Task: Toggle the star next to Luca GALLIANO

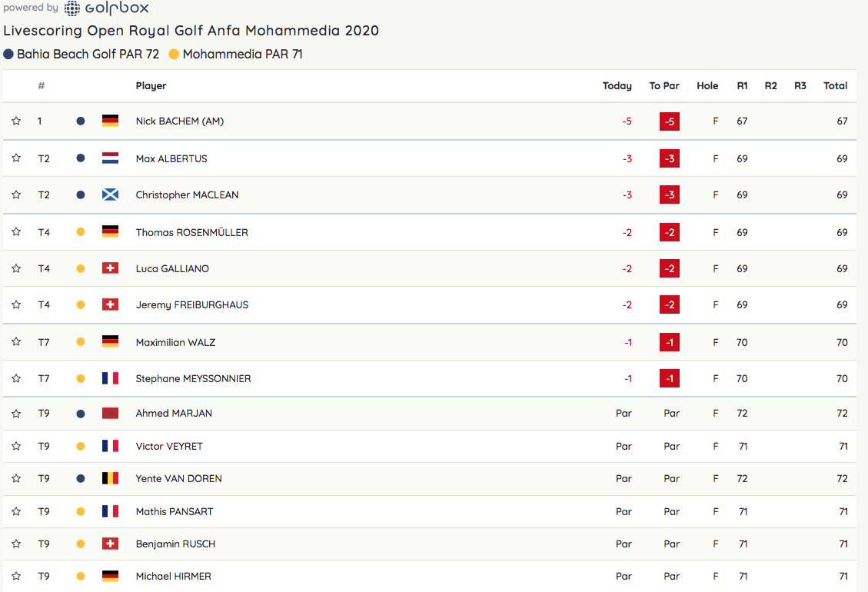Action: coord(16,268)
